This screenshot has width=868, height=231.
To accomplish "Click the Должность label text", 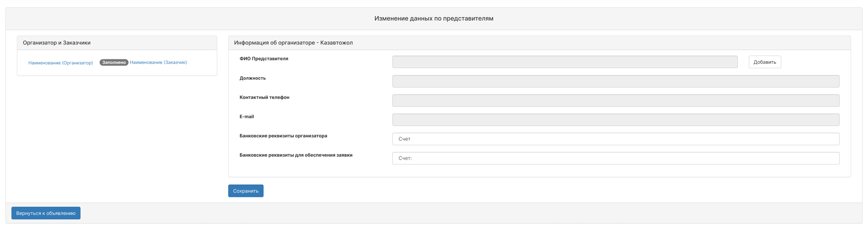I will 252,78.
